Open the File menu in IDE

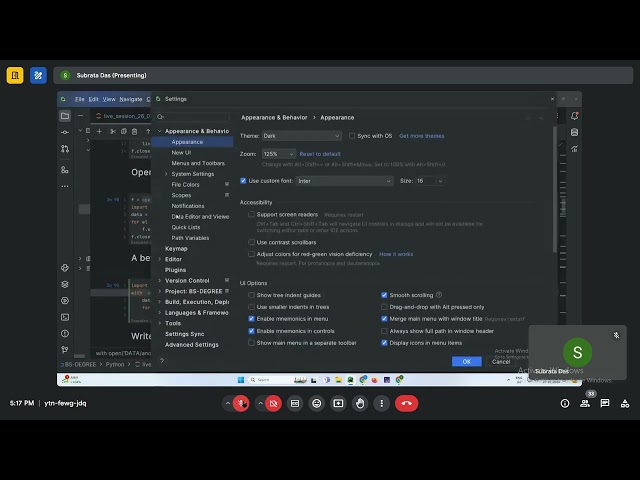(x=80, y=99)
